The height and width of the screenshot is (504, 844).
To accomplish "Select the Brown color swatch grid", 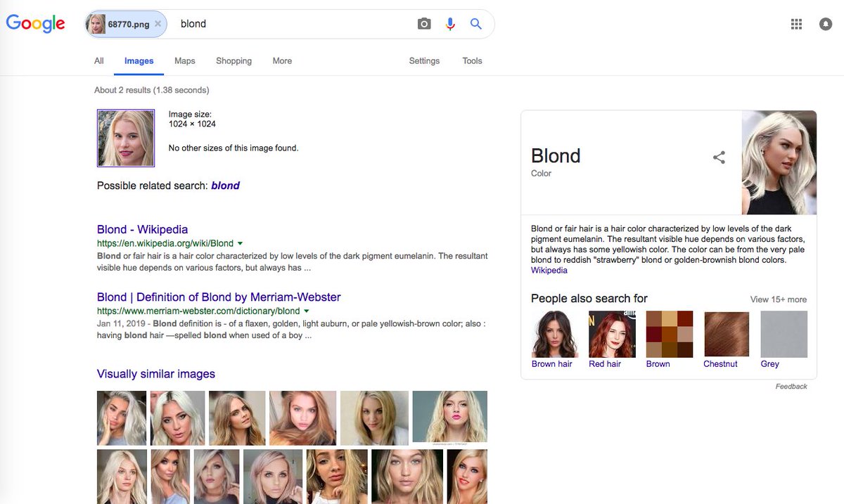I will (x=670, y=335).
